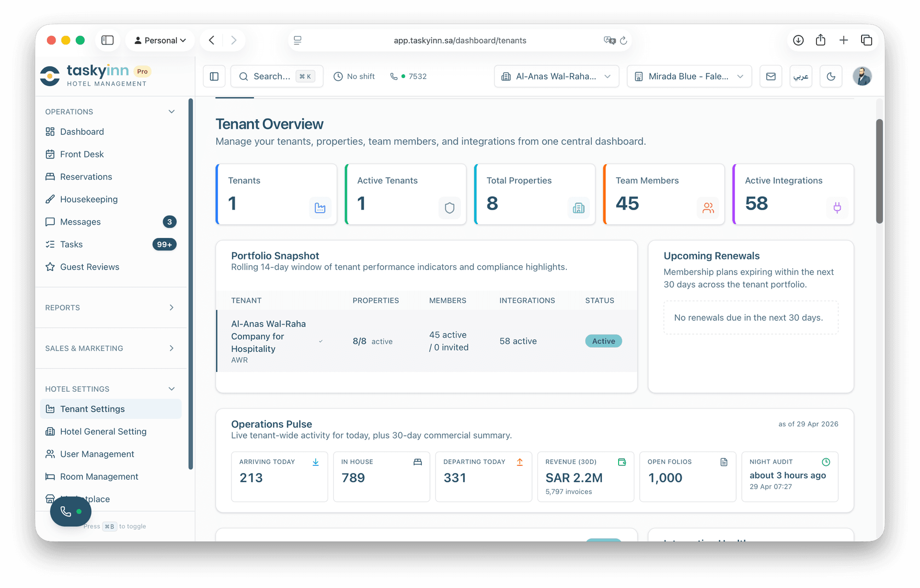Expand the Sales & Marketing section

click(x=110, y=348)
